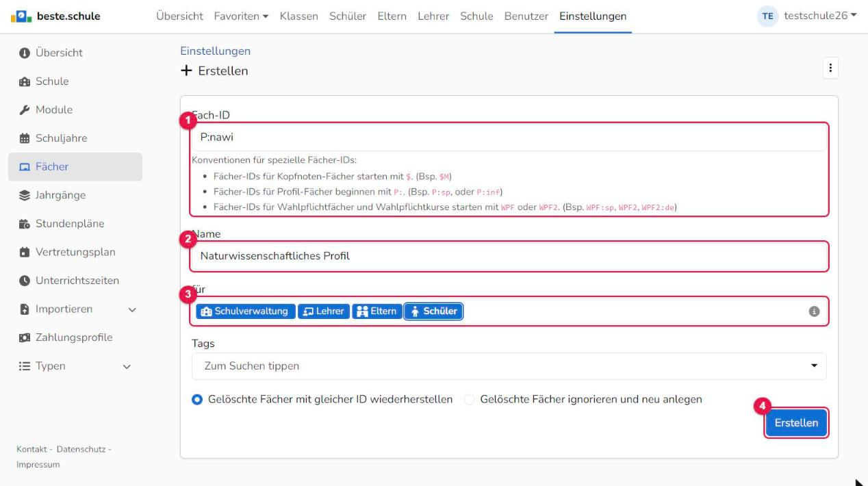
Task: Toggle the Eltern visibility tag
Action: [376, 311]
